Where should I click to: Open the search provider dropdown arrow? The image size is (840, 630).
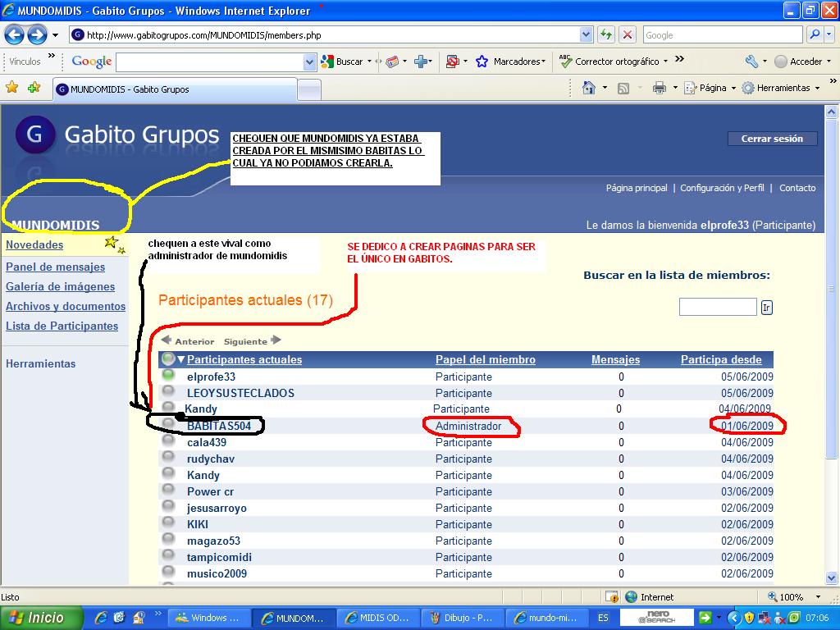(829, 34)
